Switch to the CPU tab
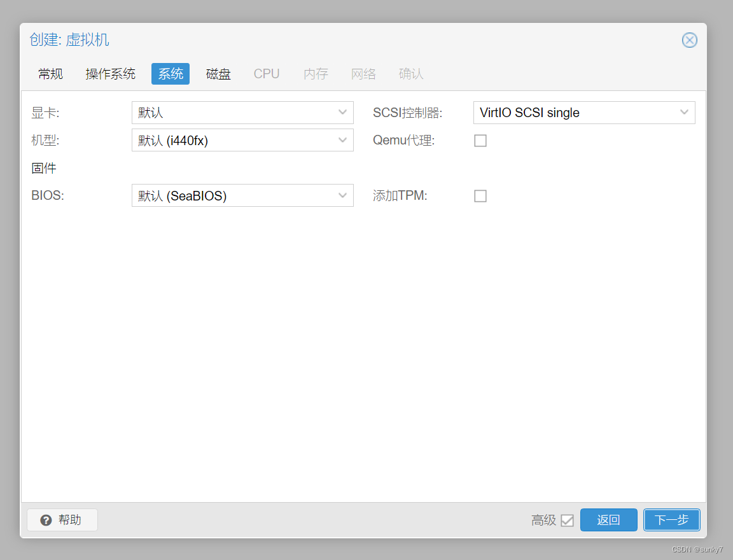Image resolution: width=733 pixels, height=560 pixels. [x=266, y=74]
